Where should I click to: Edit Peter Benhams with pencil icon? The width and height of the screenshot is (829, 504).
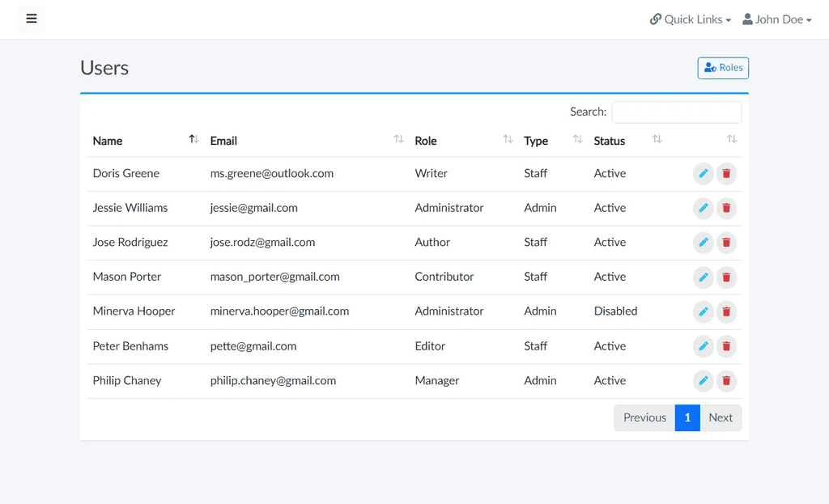coord(704,346)
